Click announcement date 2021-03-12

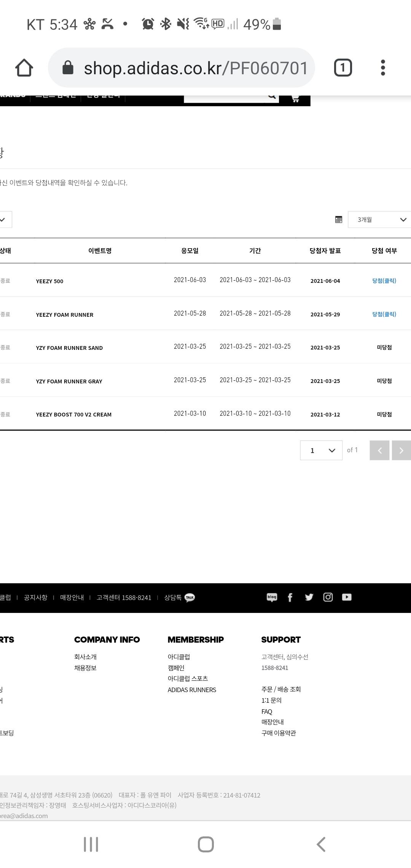tap(325, 415)
